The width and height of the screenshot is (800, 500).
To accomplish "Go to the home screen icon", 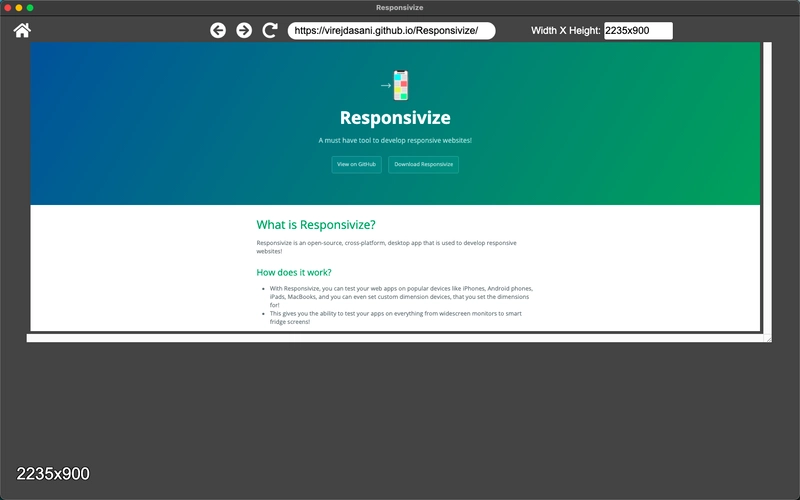I will pyautogui.click(x=22, y=31).
